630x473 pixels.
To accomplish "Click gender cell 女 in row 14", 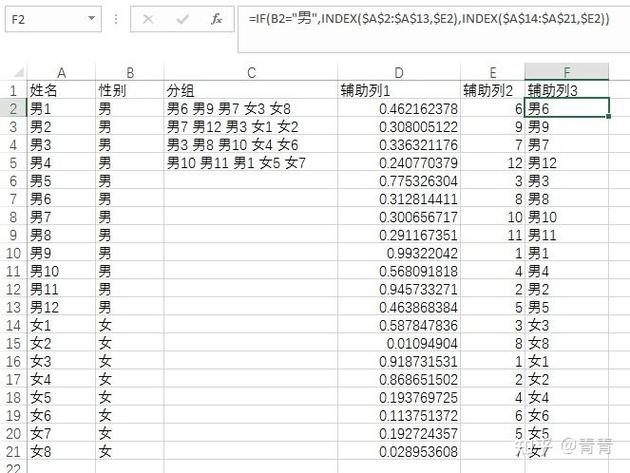I will click(130, 325).
